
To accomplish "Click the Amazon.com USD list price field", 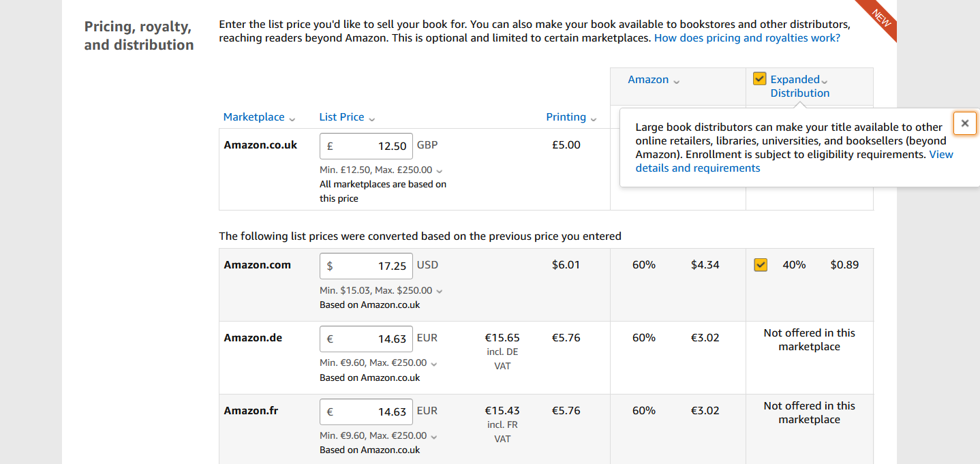I will tap(366, 266).
